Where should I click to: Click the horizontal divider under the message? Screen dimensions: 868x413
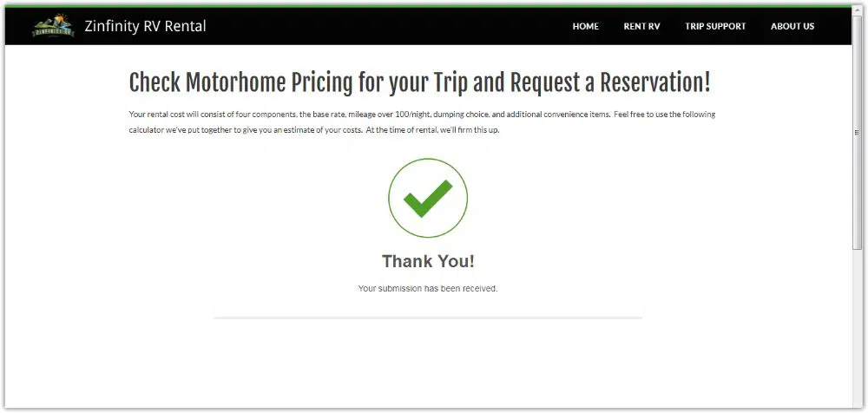pyautogui.click(x=428, y=318)
